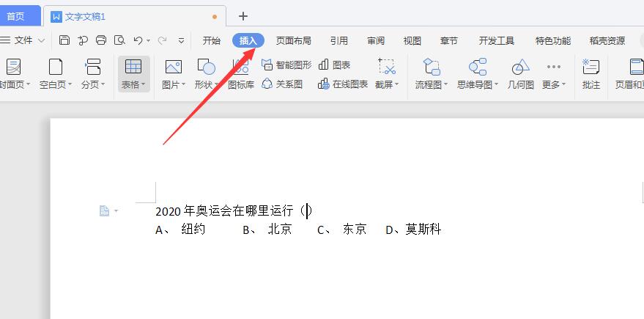
Task: Click the Print icon in quick toolbar
Action: click(101, 40)
